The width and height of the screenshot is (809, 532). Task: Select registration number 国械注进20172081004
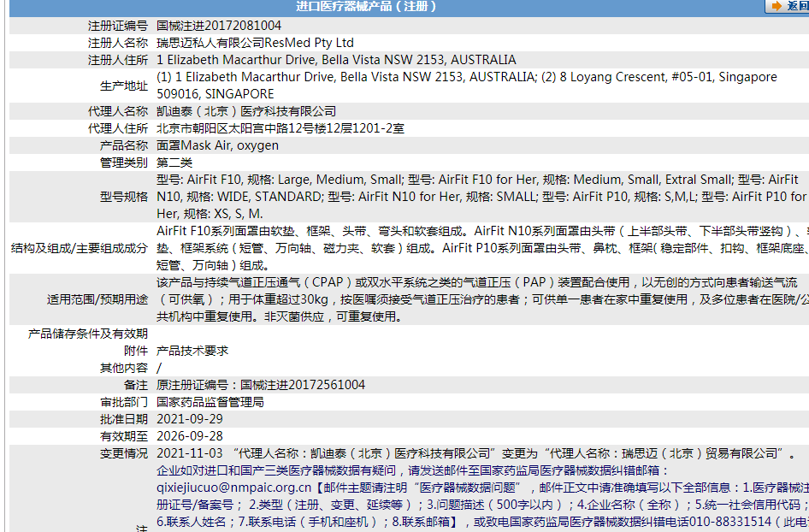click(219, 26)
